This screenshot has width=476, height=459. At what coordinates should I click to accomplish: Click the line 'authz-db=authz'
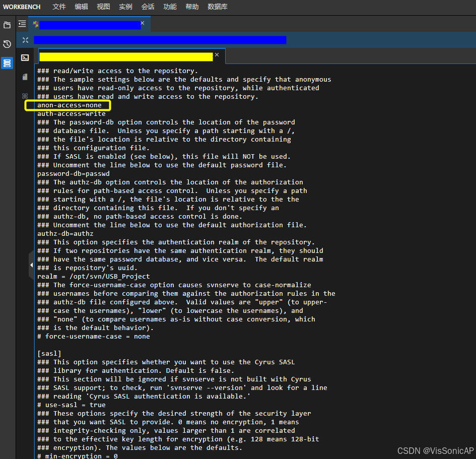pyautogui.click(x=65, y=233)
